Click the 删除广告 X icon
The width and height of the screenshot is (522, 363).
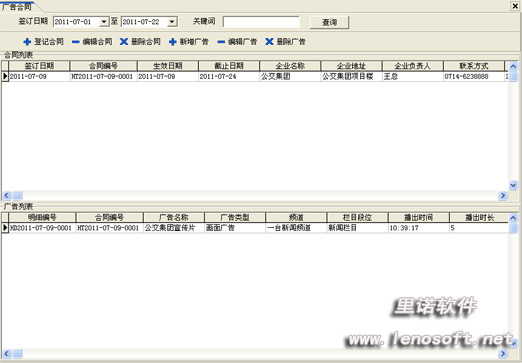click(x=269, y=42)
